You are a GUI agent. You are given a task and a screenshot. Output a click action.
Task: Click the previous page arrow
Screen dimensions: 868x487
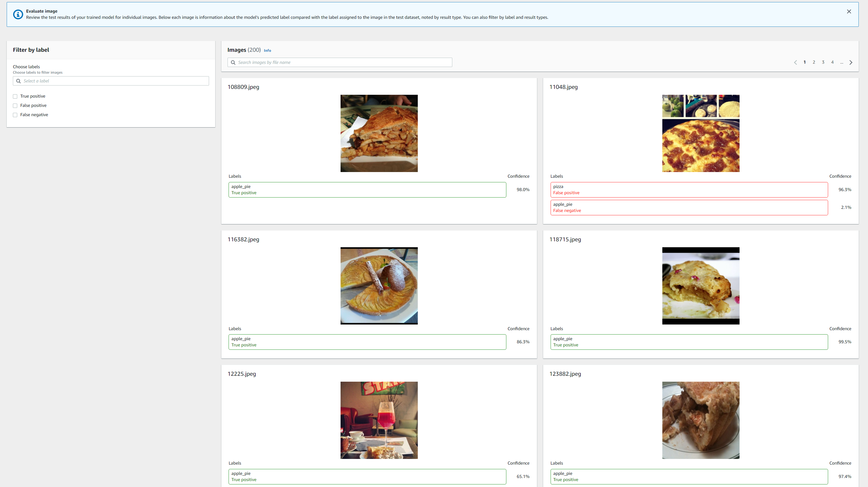pos(796,62)
